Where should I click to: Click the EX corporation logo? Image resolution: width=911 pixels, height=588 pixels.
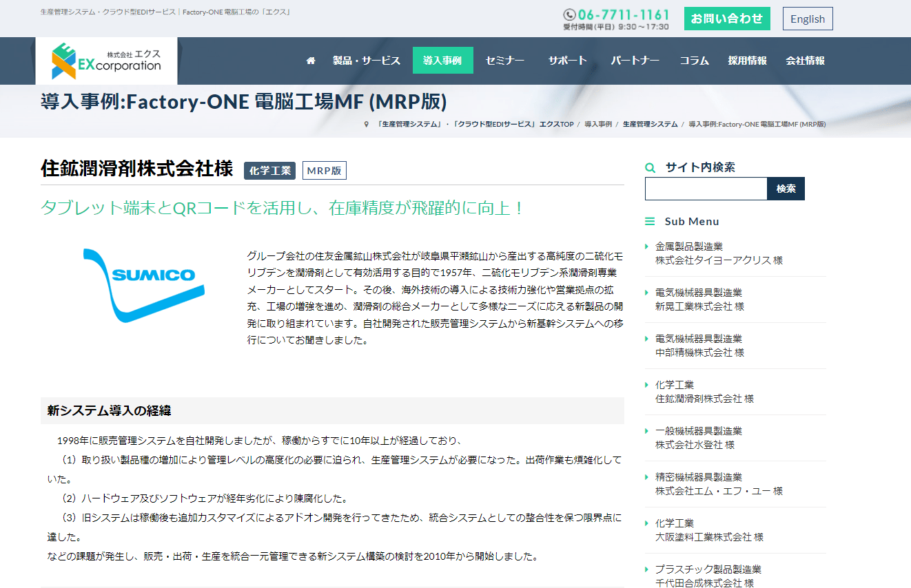tap(106, 61)
